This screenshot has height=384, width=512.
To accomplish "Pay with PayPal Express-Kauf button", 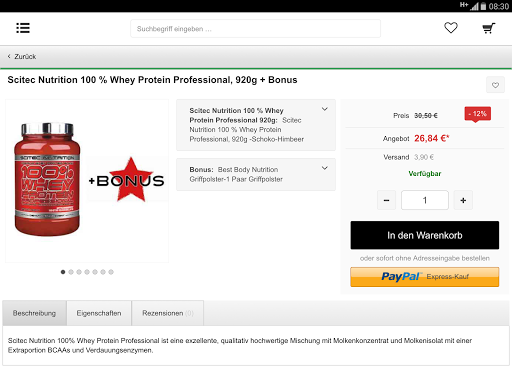I will click(x=425, y=277).
